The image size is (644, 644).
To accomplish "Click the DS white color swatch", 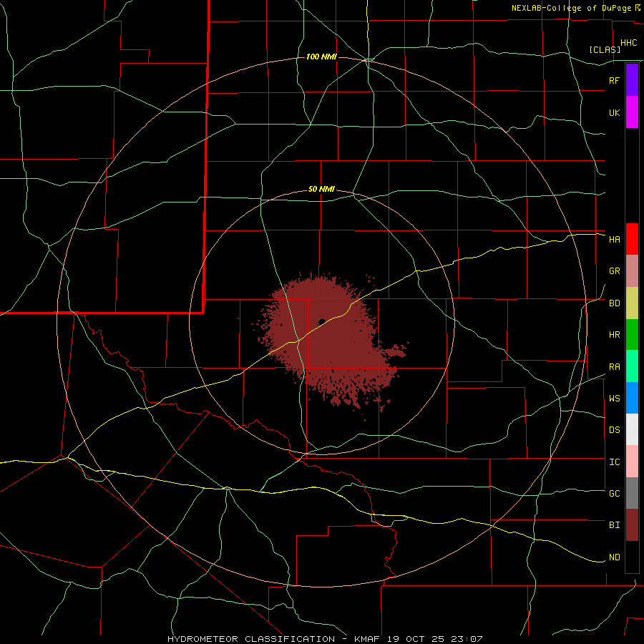I will pos(632,429).
